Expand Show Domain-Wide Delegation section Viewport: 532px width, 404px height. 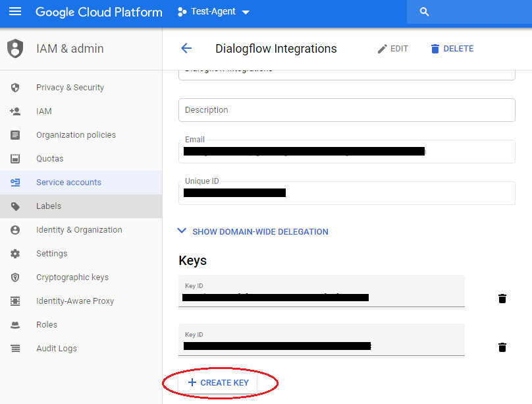(x=253, y=231)
